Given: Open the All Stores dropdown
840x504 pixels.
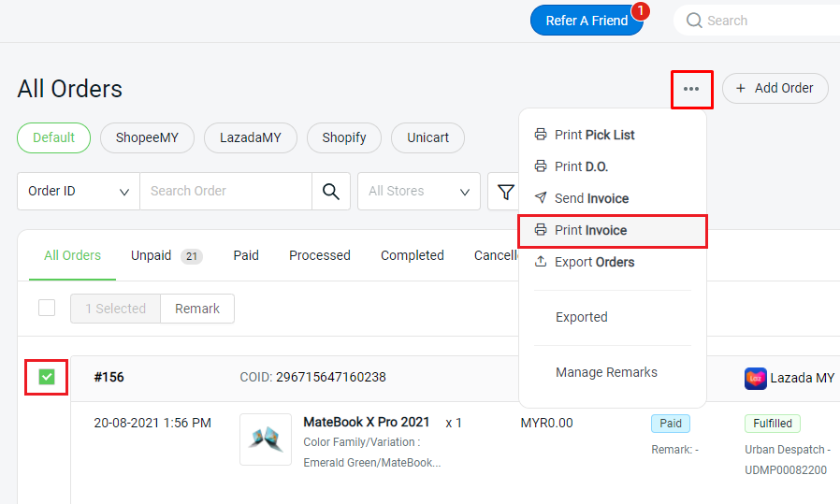Looking at the screenshot, I should [x=419, y=191].
